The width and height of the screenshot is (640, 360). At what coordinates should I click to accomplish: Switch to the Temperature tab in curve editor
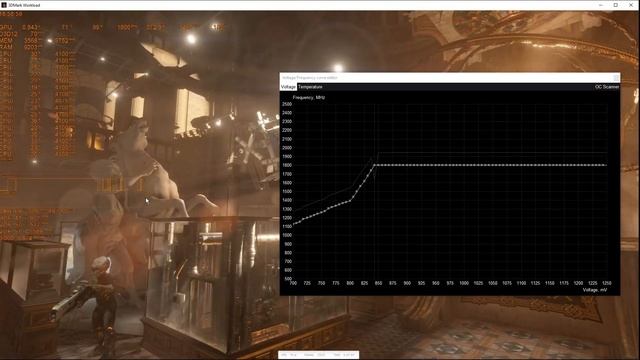point(310,87)
